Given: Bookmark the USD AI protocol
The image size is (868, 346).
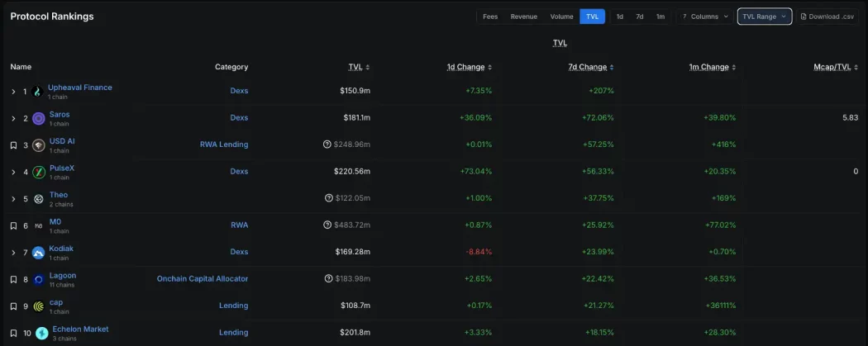Looking at the screenshot, I should coord(13,145).
